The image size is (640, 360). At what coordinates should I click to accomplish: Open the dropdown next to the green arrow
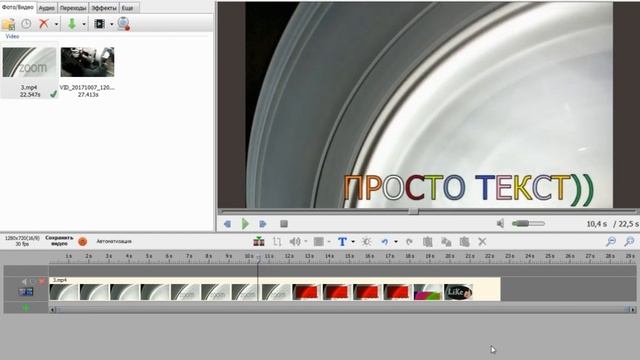84,24
